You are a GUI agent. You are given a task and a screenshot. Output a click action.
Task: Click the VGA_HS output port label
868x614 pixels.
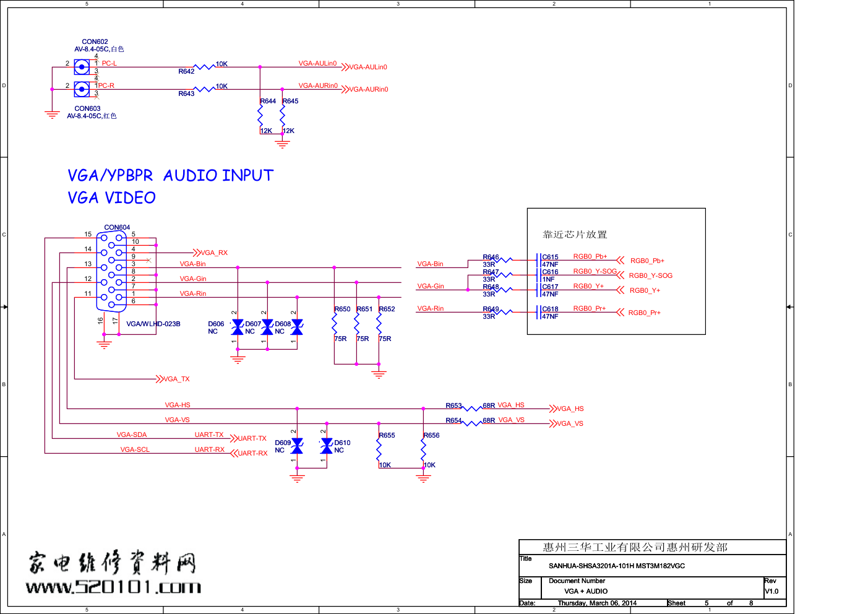pos(570,409)
